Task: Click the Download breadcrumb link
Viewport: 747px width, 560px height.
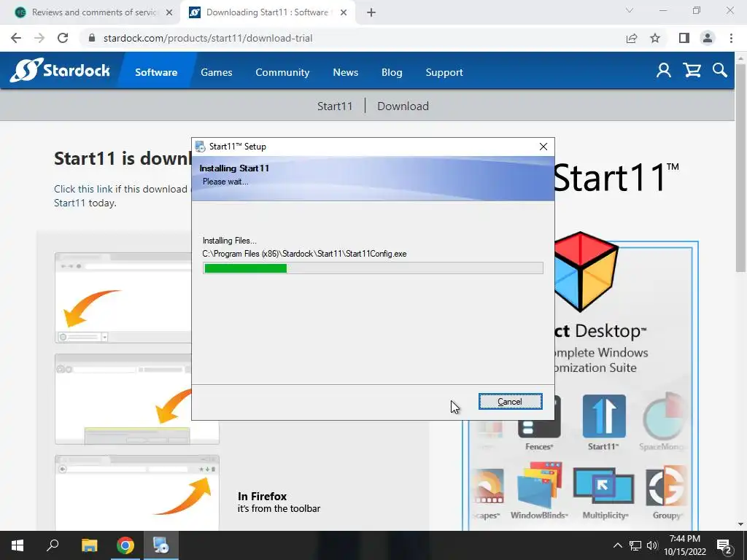Action: (403, 106)
